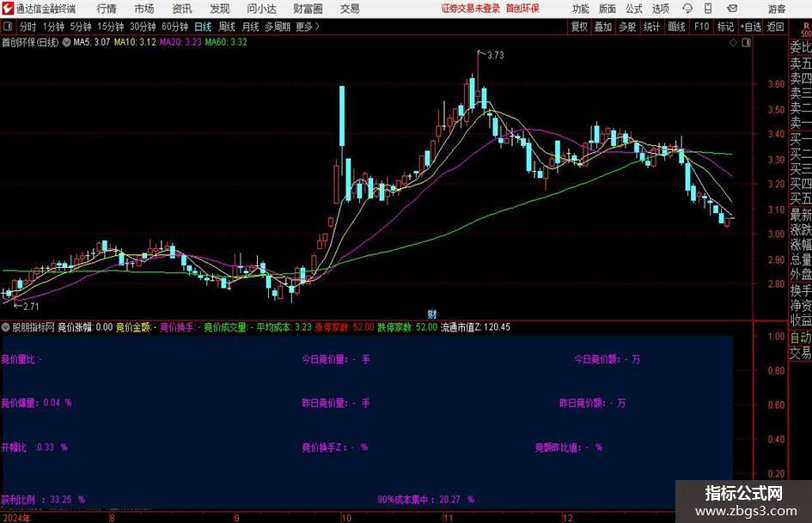812x523 pixels.
Task: Switch to the 15分钟 period
Action: (x=110, y=27)
